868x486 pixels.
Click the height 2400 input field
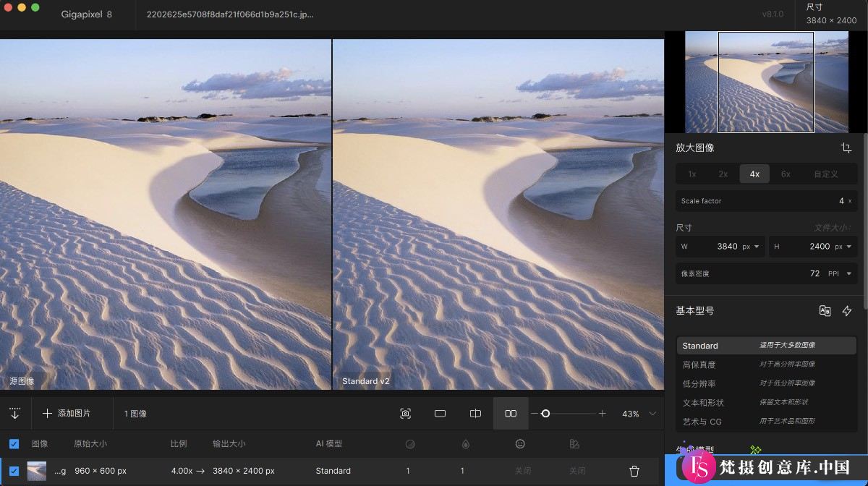pos(813,247)
